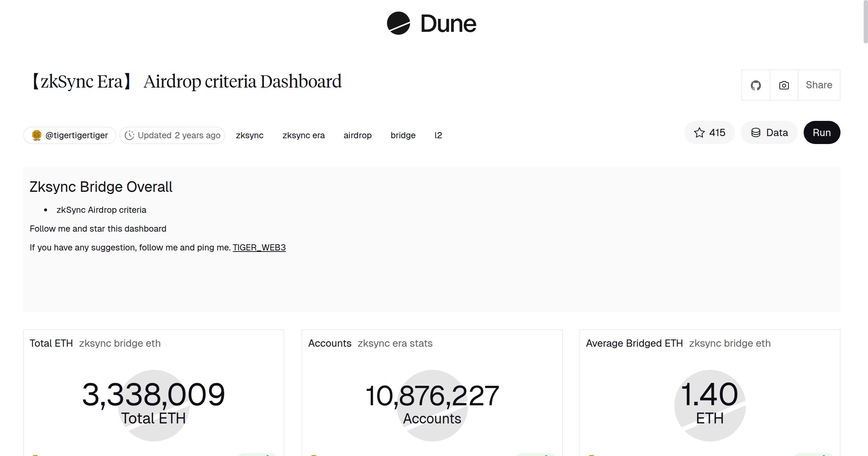868x456 pixels.
Task: Select the airdrop tag
Action: point(357,135)
